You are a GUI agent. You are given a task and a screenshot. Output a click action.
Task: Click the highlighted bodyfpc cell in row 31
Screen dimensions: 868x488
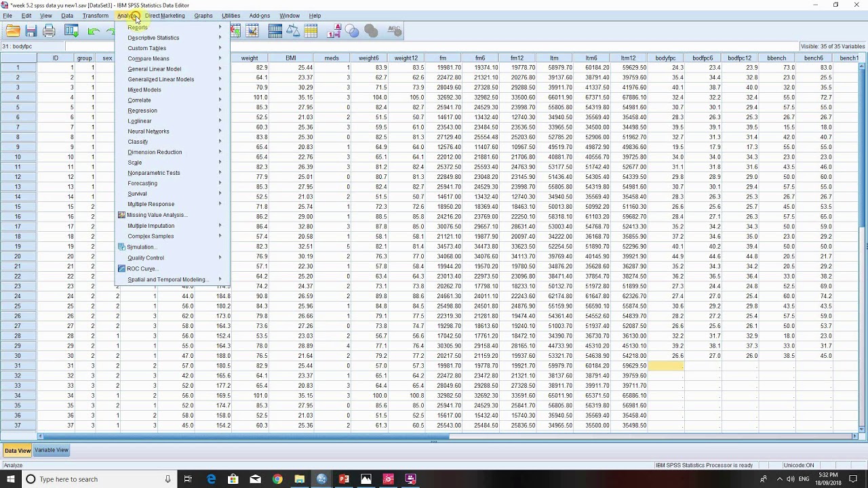click(x=666, y=366)
